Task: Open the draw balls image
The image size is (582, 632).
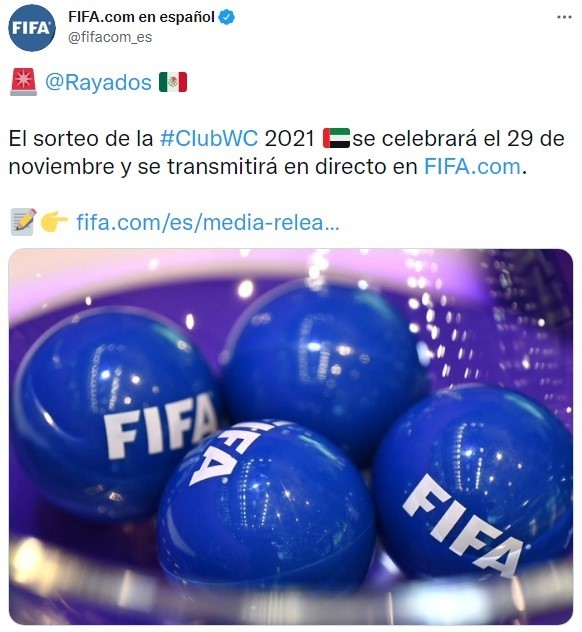Action: 291,437
